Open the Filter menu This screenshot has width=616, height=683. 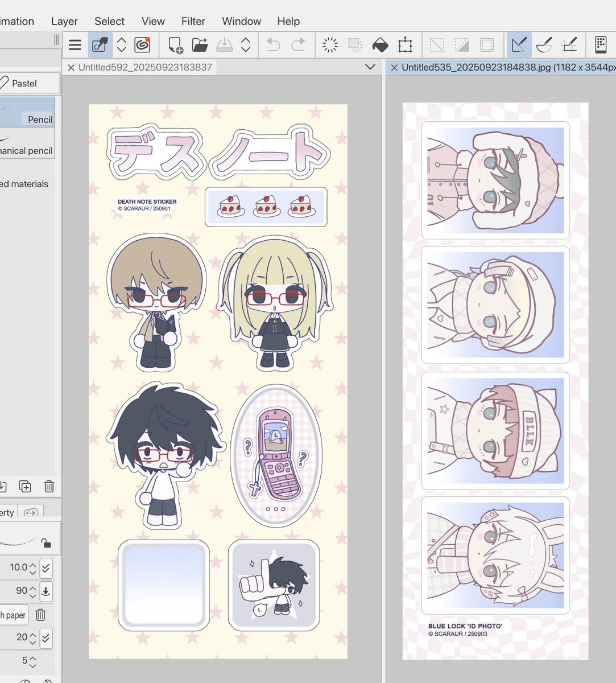pyautogui.click(x=193, y=21)
